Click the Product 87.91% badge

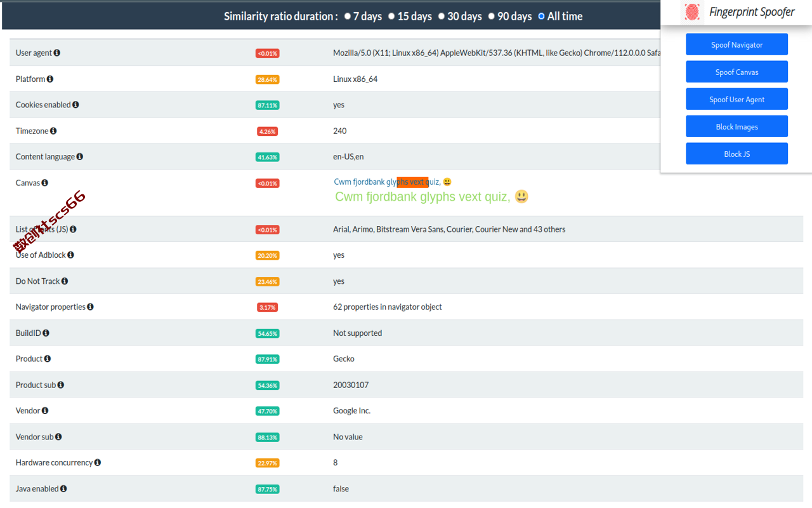point(267,359)
